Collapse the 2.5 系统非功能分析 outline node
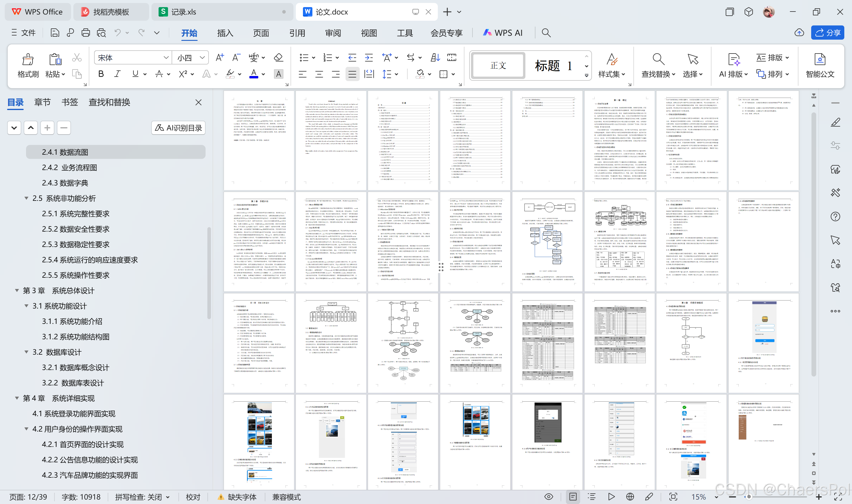The width and height of the screenshot is (852, 504). (x=26, y=198)
